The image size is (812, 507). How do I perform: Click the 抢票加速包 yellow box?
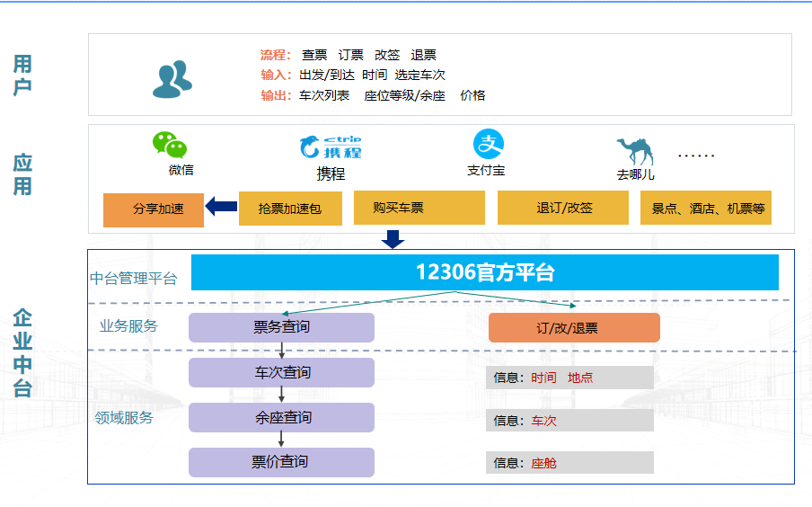tap(290, 209)
